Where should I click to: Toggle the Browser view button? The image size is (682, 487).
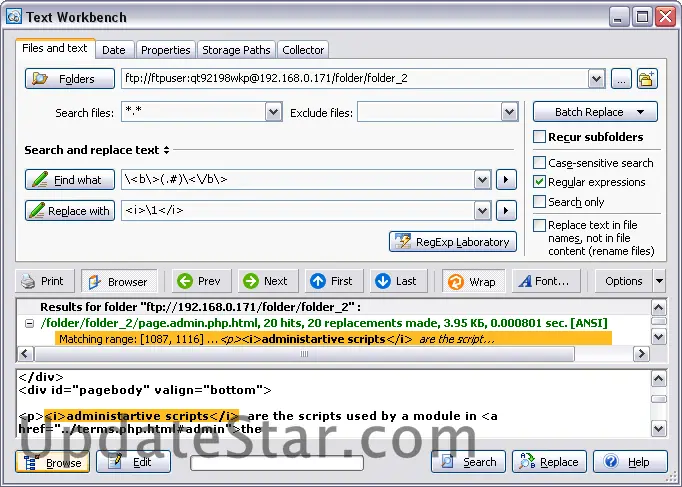point(119,282)
